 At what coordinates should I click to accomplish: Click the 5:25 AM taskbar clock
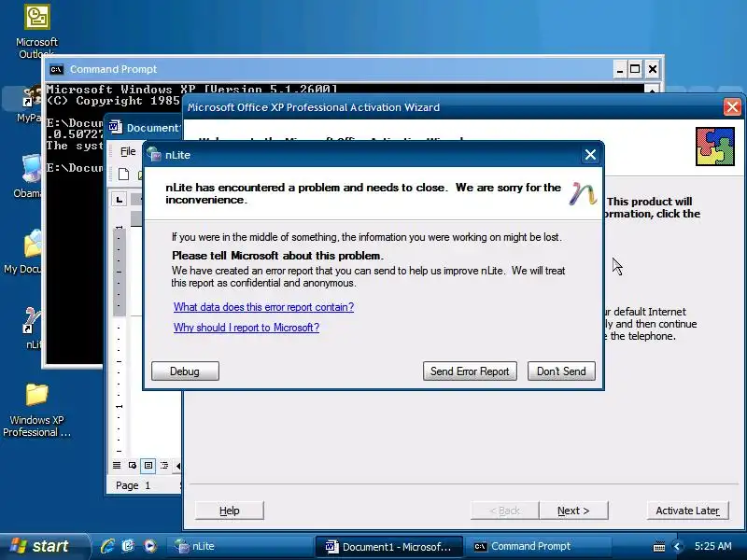pyautogui.click(x=712, y=546)
